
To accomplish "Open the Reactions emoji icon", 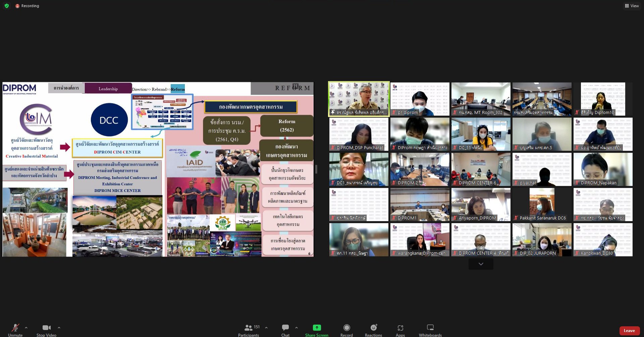I will 374,327.
